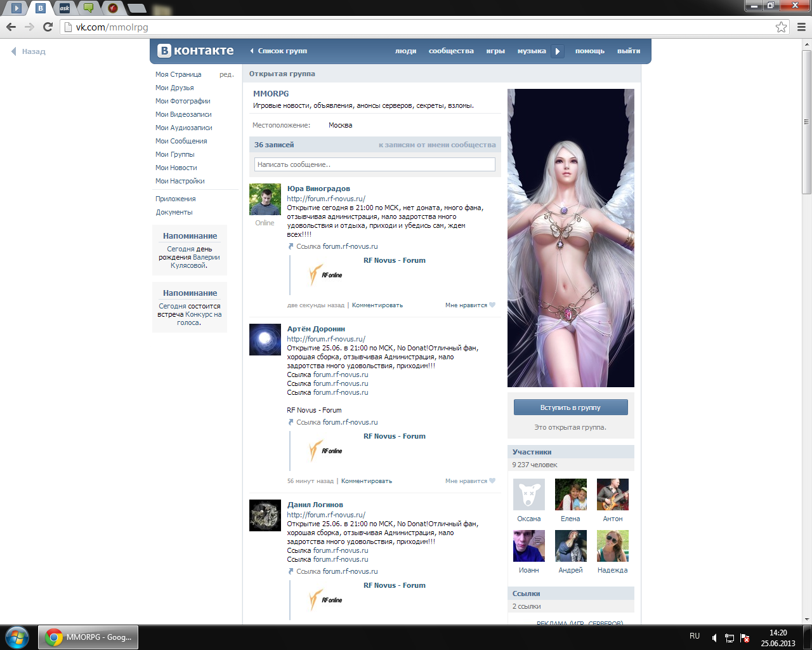
Task: Click the Написать сообщение input field
Action: click(374, 164)
